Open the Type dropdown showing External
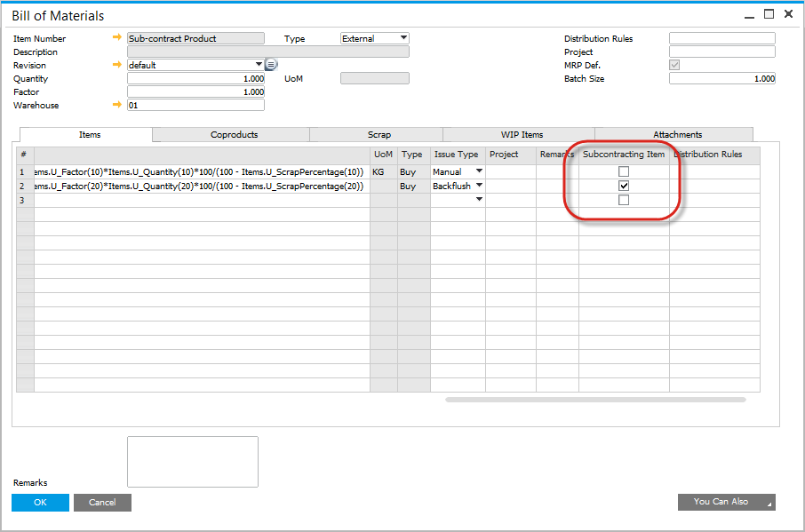805x532 pixels. (403, 38)
